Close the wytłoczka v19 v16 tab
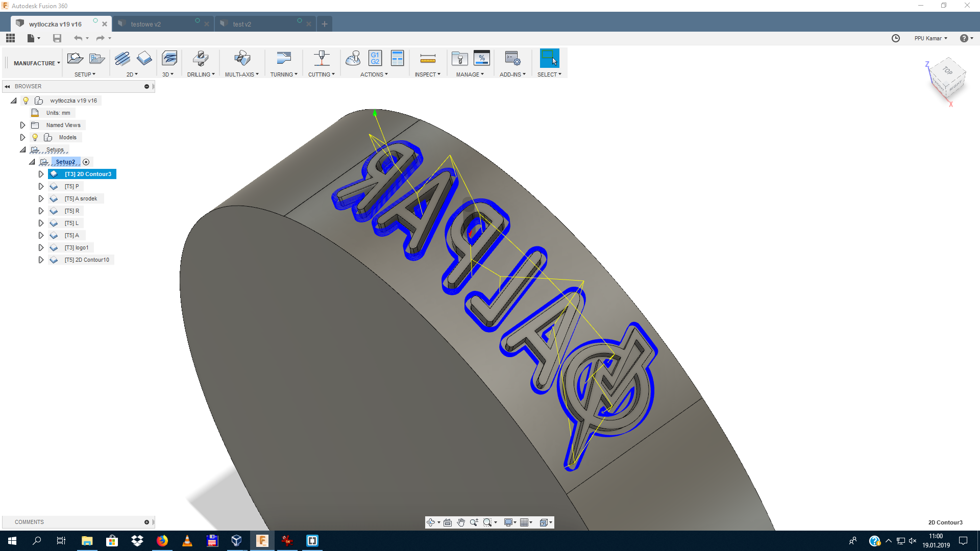This screenshot has width=980, height=551. coord(105,24)
